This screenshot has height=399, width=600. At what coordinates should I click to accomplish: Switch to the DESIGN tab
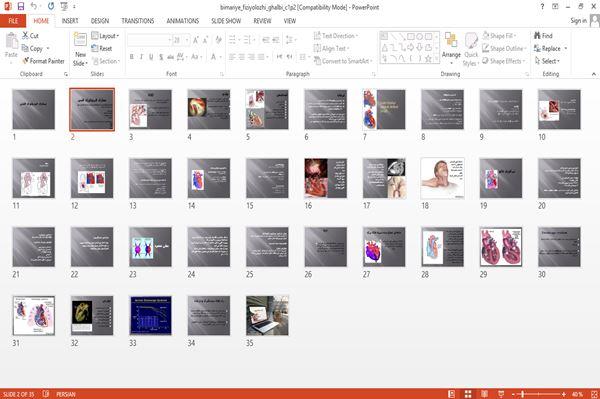[x=100, y=21]
